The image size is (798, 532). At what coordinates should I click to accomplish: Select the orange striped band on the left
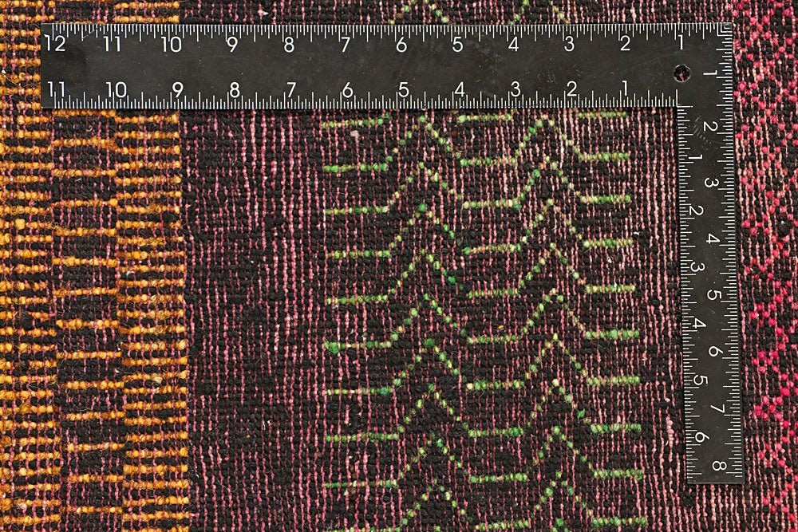pyautogui.click(x=96, y=319)
